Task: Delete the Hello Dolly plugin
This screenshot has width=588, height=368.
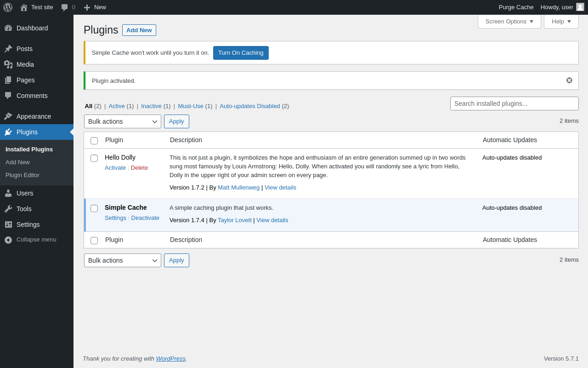Action: point(140,168)
